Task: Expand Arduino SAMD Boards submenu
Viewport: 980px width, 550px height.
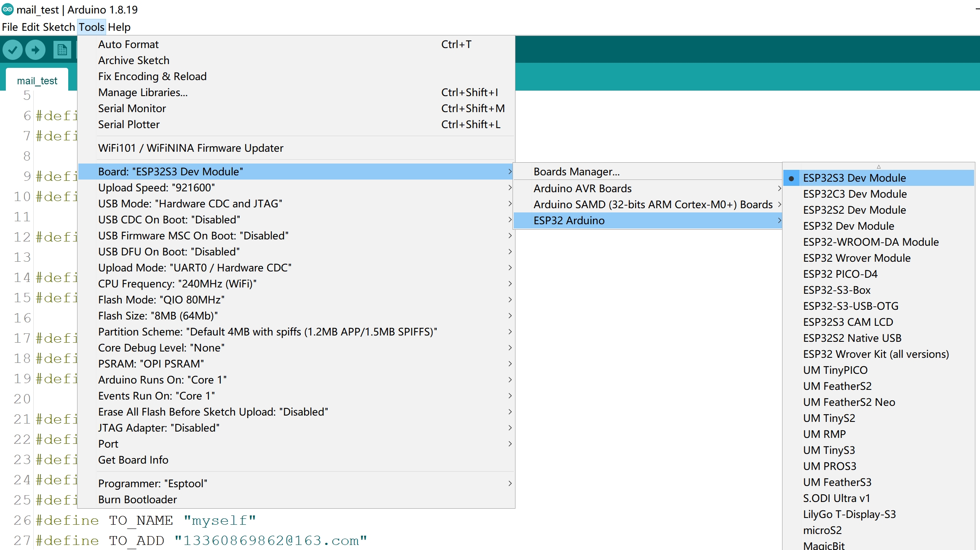Action: pos(648,204)
